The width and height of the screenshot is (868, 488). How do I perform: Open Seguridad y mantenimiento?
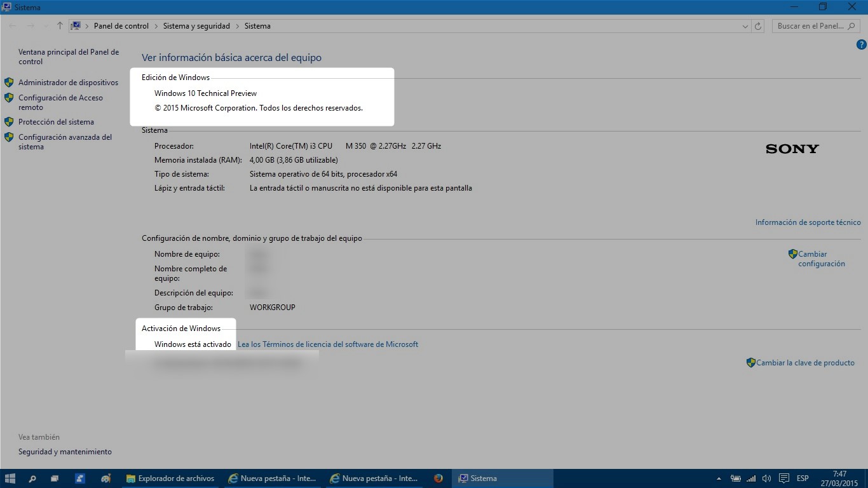pos(65,452)
